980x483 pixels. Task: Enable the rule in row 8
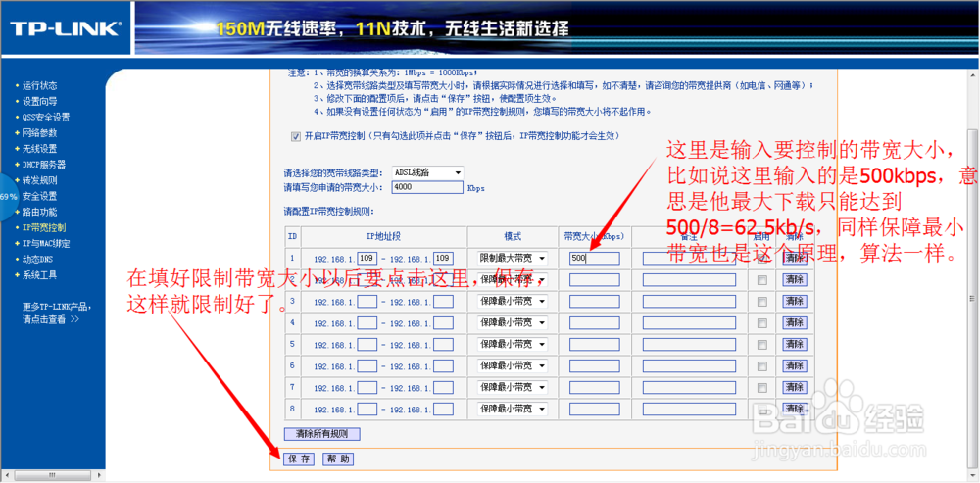[761, 410]
